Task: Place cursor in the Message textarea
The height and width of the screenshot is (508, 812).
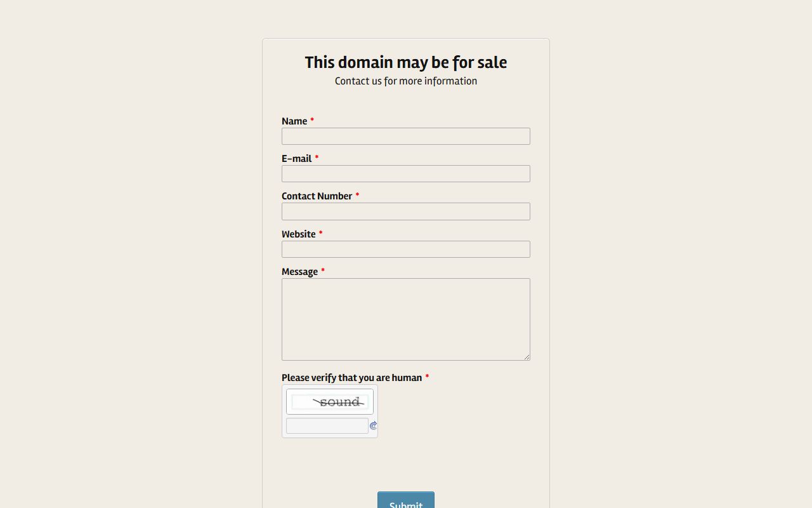Action: coord(406,319)
